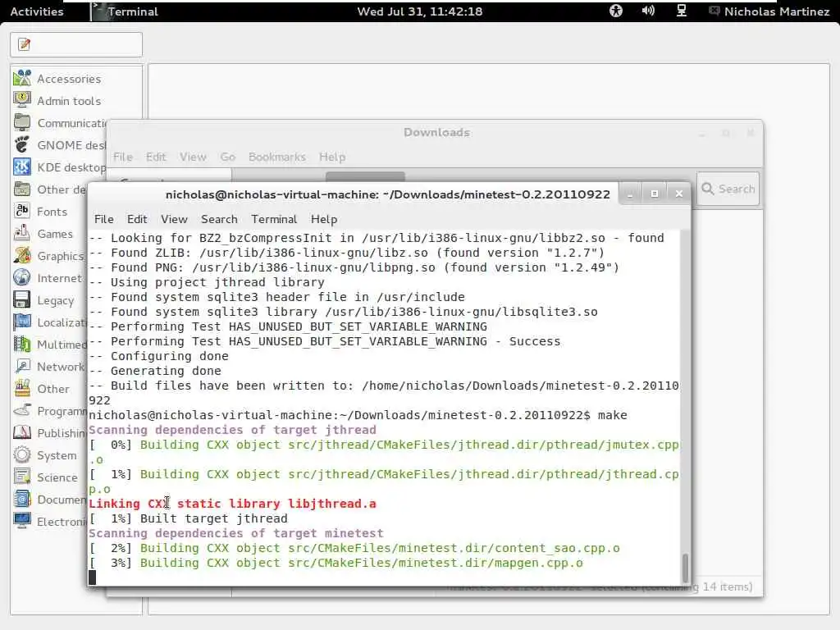Screen dimensions: 840x630
Task: Select the Electronics monitor icon
Action: (x=22, y=521)
